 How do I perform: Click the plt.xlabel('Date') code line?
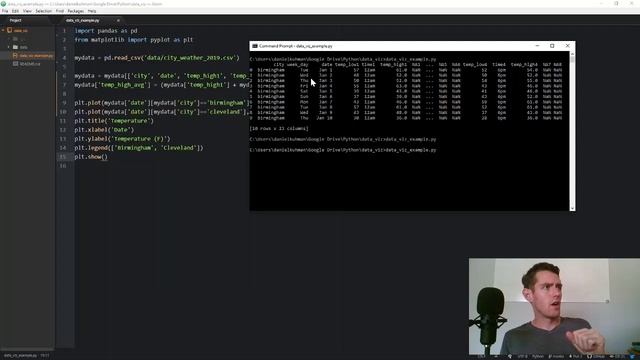tap(104, 130)
